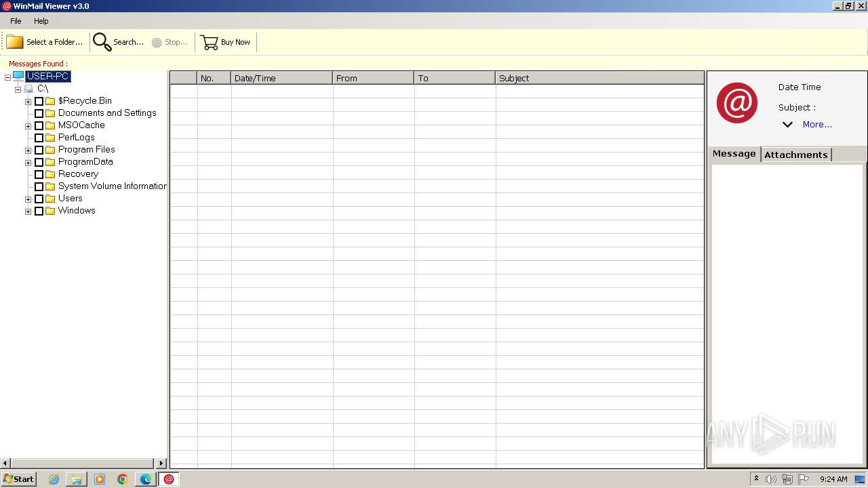Click the From column header
The height and width of the screenshot is (488, 868).
tap(373, 78)
